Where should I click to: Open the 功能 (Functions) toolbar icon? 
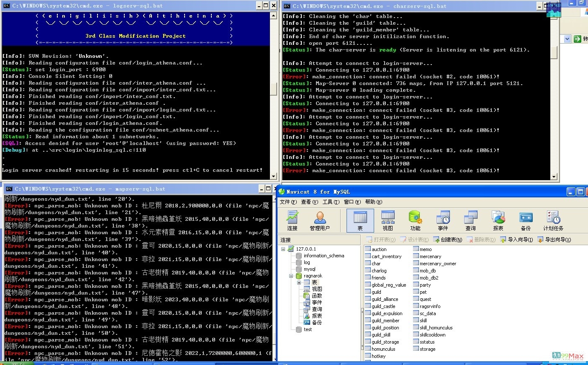415,220
